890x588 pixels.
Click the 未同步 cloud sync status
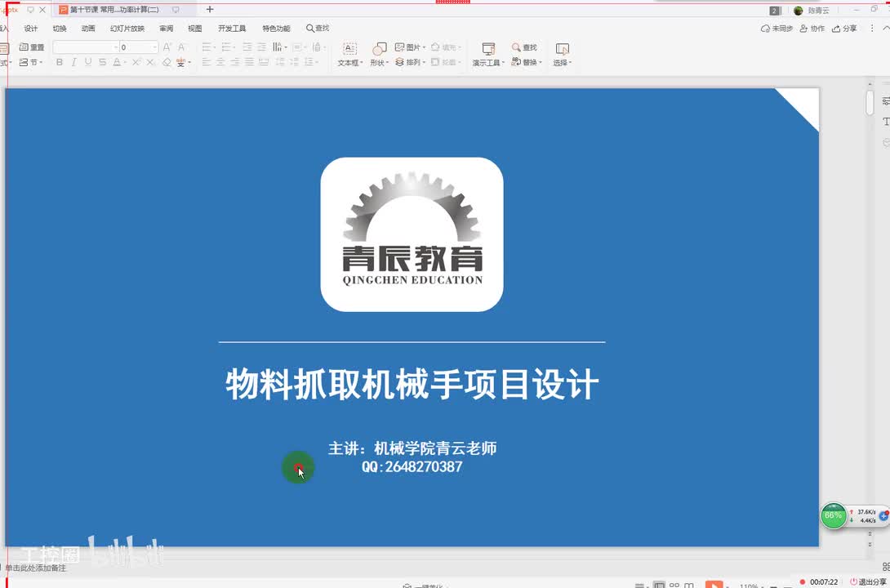point(777,29)
